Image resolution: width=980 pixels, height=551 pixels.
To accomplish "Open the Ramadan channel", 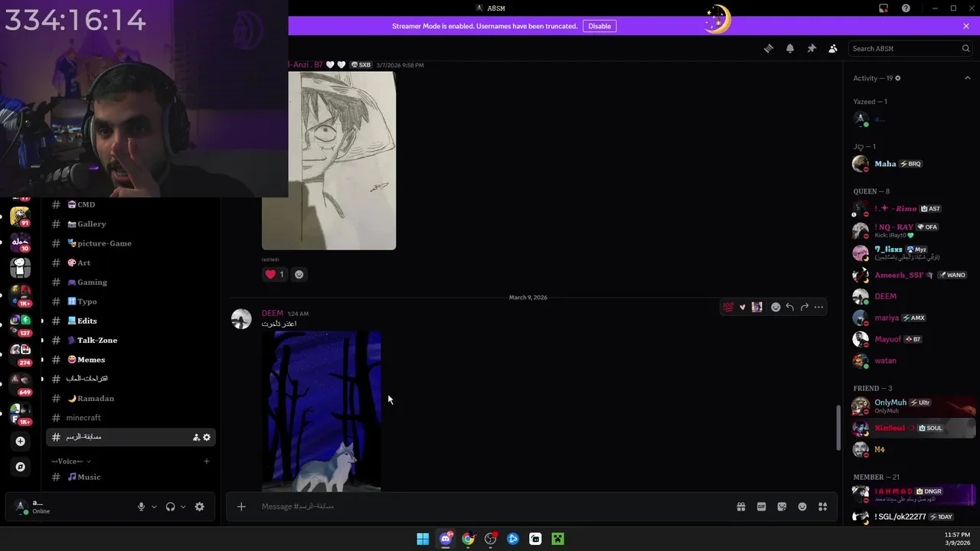I will [x=130, y=398].
